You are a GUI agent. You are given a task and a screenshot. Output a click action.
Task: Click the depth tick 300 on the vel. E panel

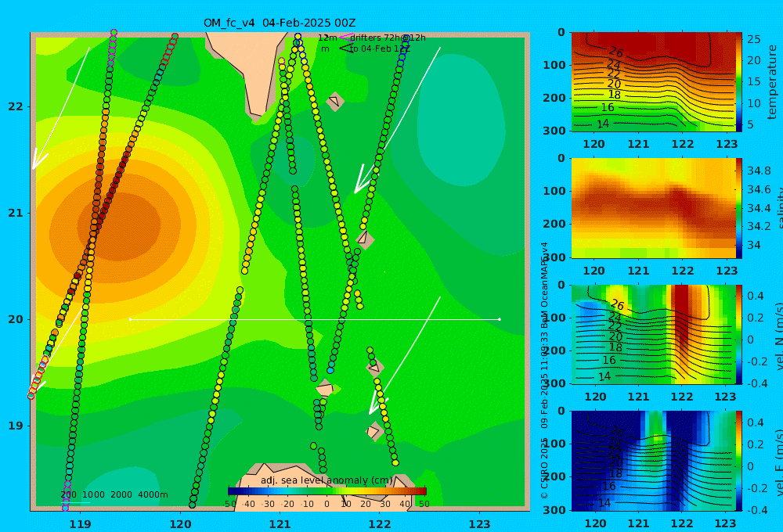555,509
